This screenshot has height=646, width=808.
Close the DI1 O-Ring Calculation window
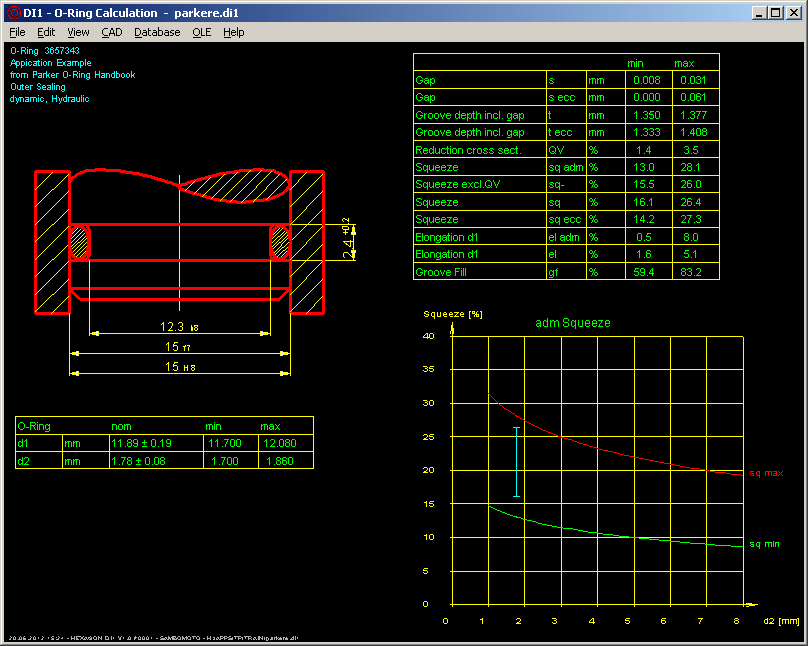794,13
